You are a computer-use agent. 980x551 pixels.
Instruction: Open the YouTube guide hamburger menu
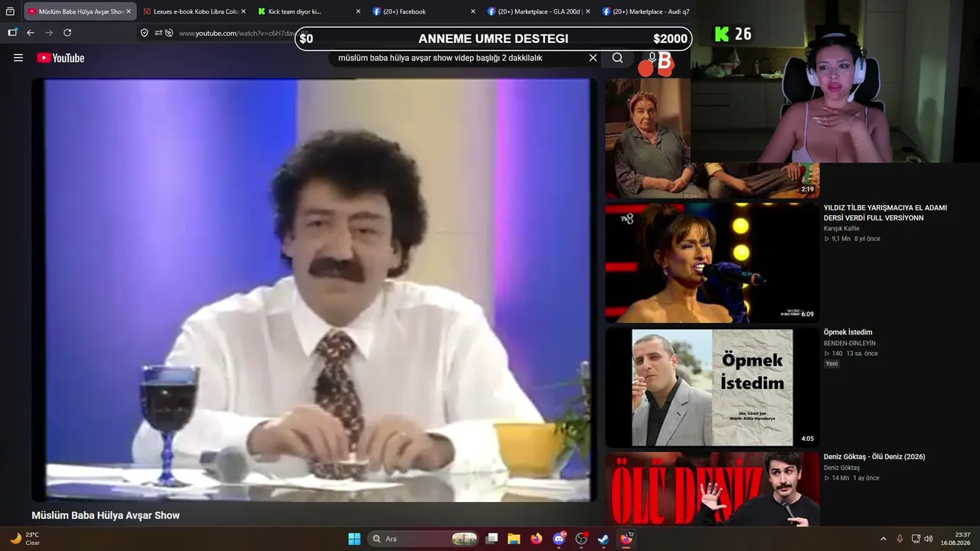coord(18,57)
